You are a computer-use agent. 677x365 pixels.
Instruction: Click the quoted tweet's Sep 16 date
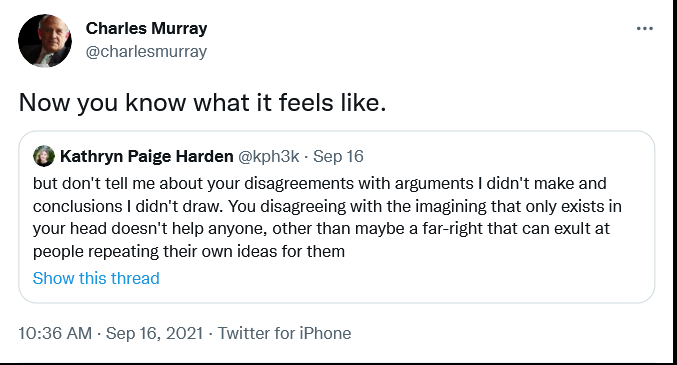338,156
